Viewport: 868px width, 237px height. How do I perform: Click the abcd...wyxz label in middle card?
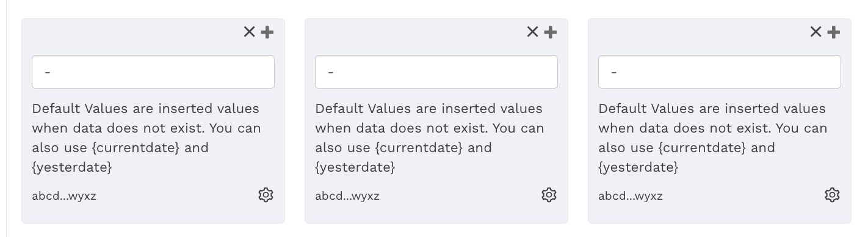pos(347,196)
